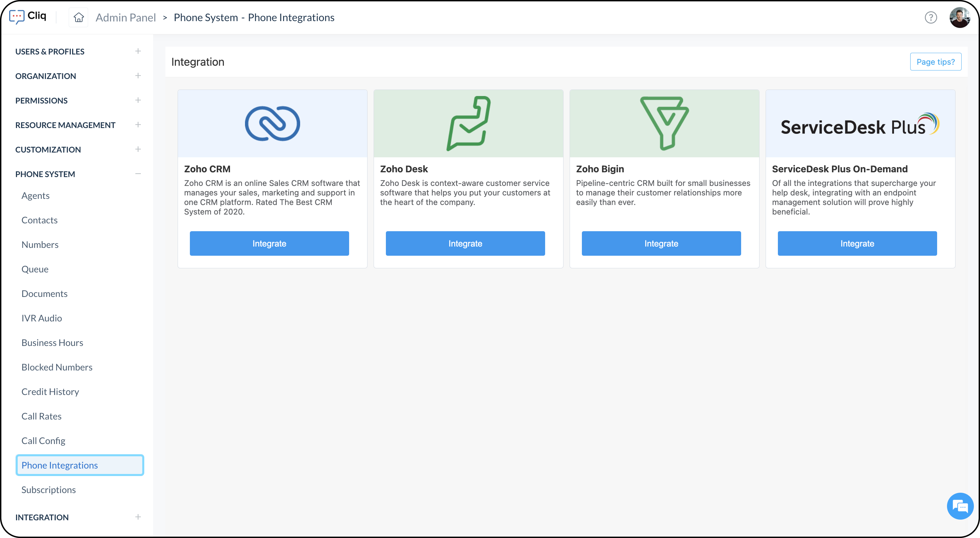Click the Page tips? button

(935, 62)
